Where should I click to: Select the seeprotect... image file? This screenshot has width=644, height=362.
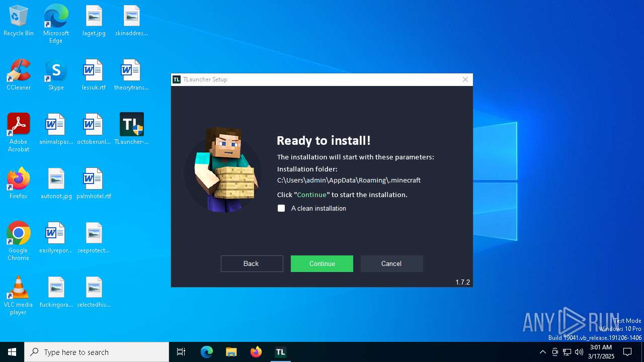pyautogui.click(x=94, y=238)
